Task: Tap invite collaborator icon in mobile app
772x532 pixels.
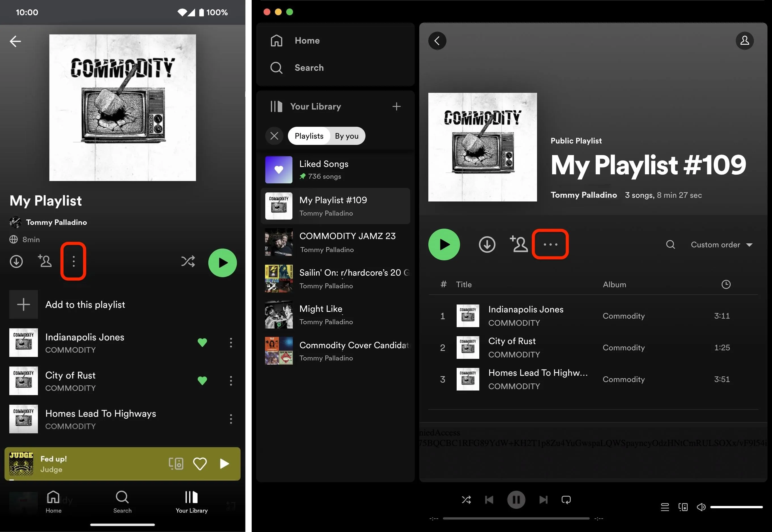Action: (x=45, y=261)
